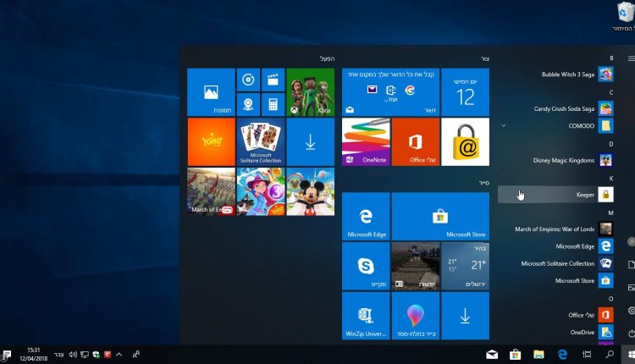Open taskbar Search magnifier
This screenshot has width=635, height=364.
point(609,355)
